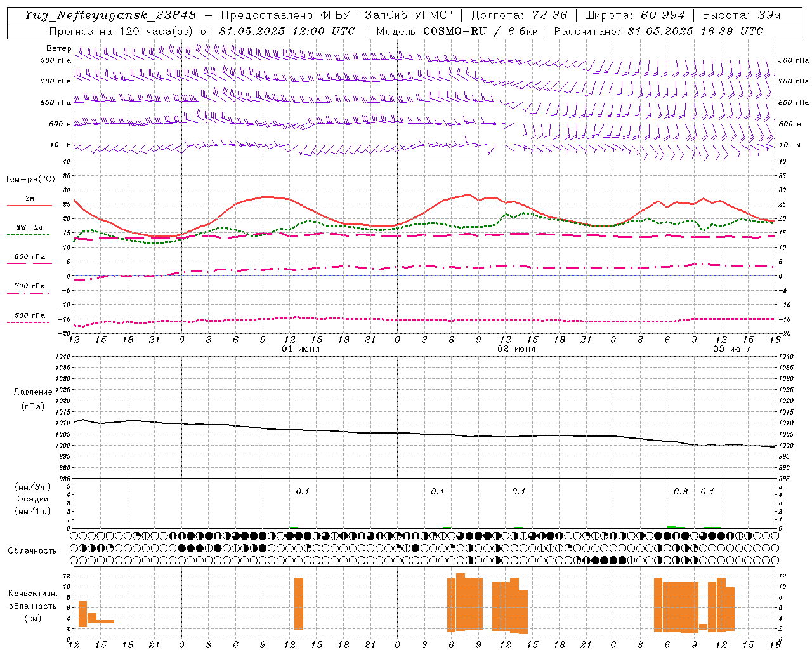Screen dimensions: 812x650
Task: Click the '02 июня' date label
Action: coord(516,349)
